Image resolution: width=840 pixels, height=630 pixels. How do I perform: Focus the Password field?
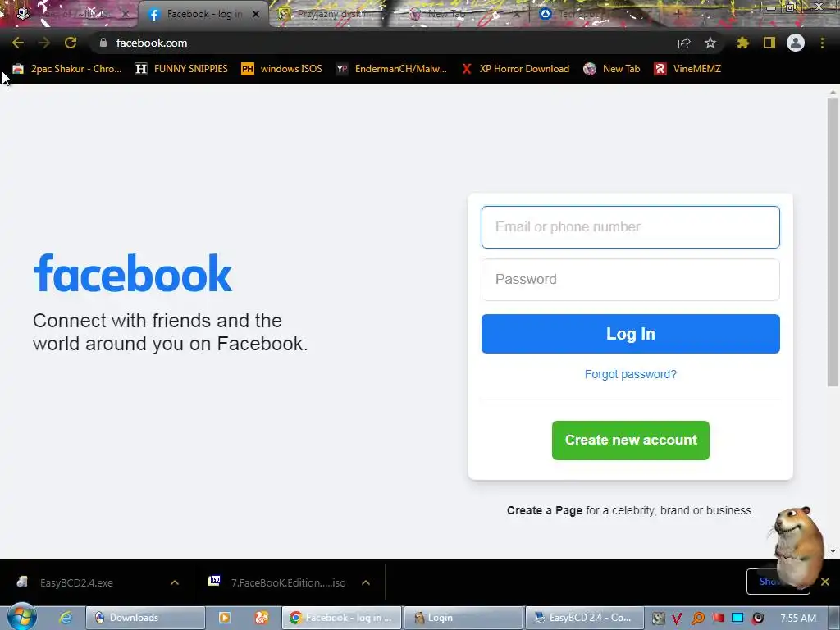[x=631, y=280]
